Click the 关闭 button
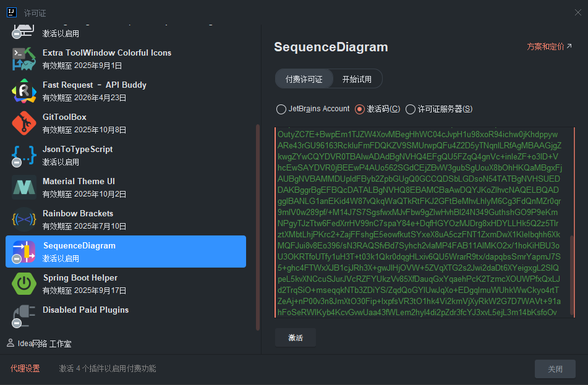This screenshot has width=588, height=385. pyautogui.click(x=555, y=369)
